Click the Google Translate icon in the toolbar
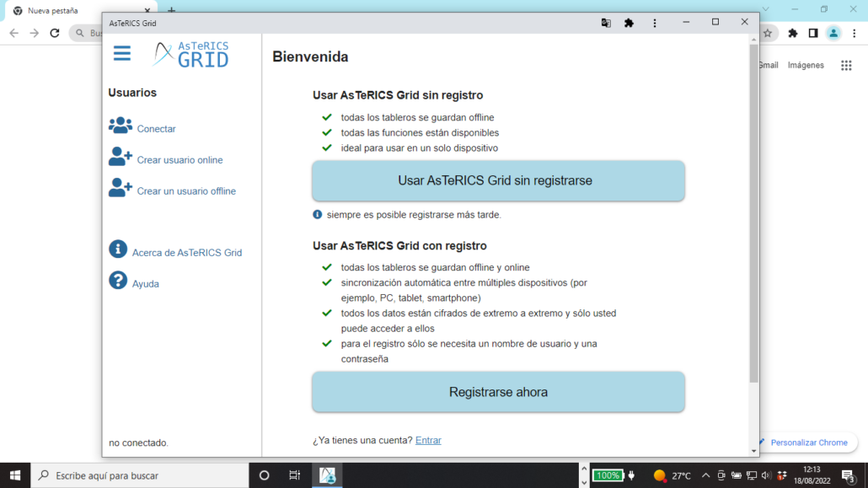This screenshot has height=488, width=868. 606,23
